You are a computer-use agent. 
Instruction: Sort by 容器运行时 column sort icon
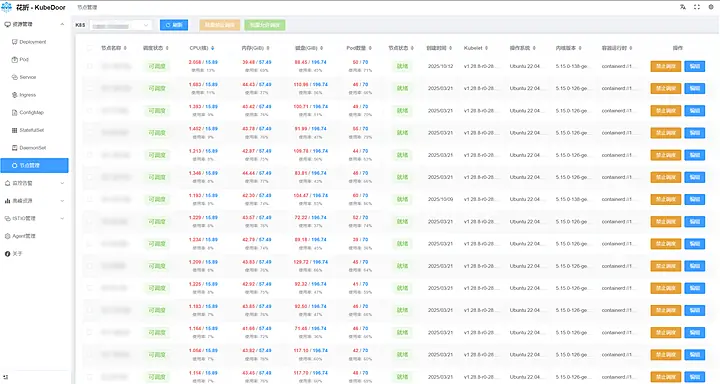[631, 48]
